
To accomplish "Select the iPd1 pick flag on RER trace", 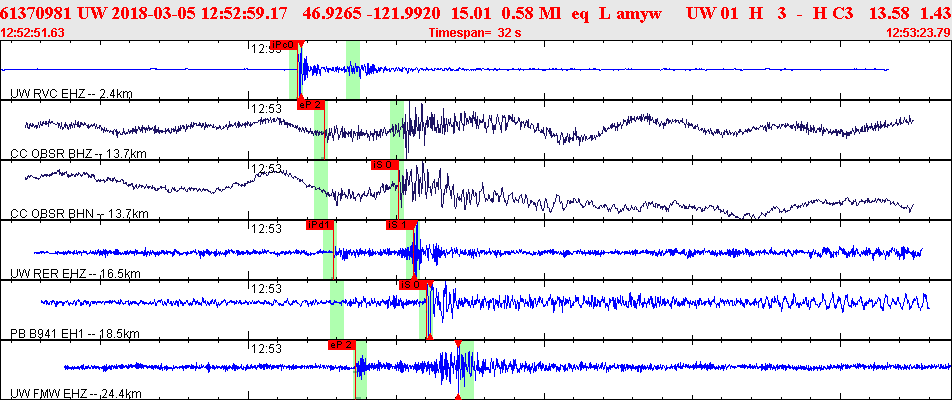I will point(320,225).
